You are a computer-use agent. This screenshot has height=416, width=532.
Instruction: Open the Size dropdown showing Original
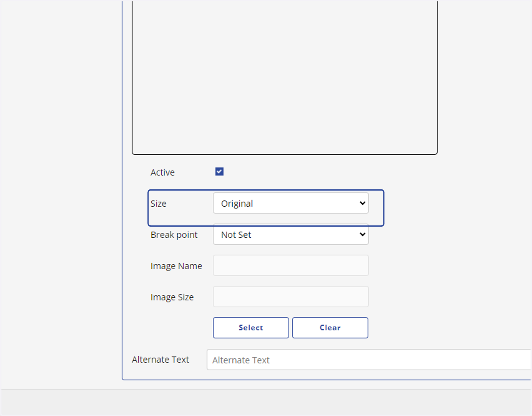coord(291,203)
